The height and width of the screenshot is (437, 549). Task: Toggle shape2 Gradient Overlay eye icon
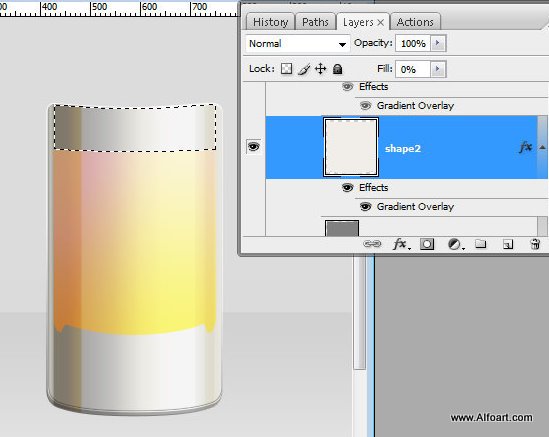(x=365, y=207)
